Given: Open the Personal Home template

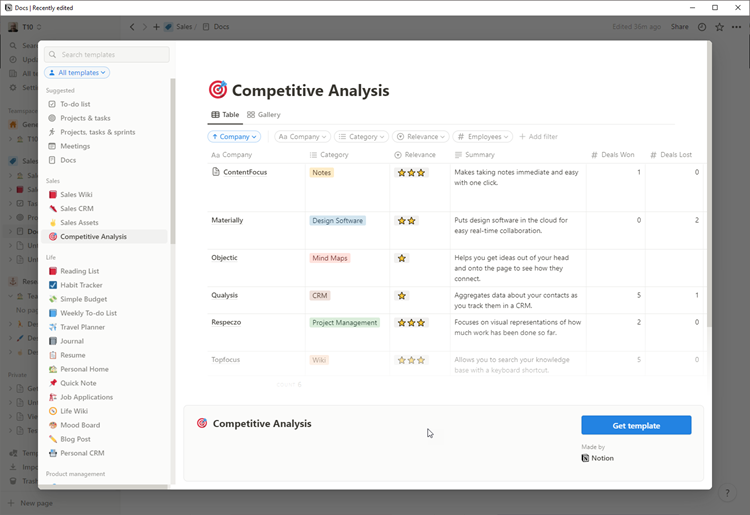Looking at the screenshot, I should pos(84,369).
